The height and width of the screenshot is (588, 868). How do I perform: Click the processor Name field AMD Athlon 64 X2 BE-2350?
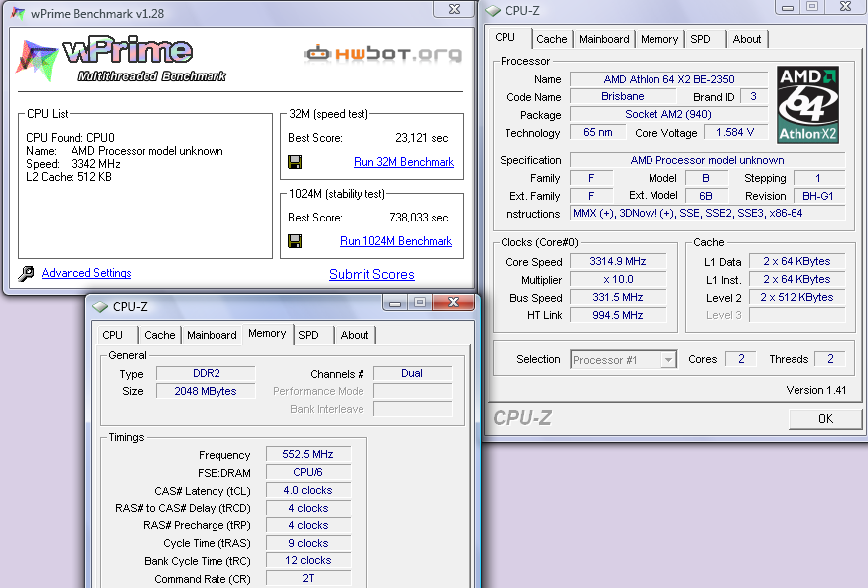coord(668,79)
